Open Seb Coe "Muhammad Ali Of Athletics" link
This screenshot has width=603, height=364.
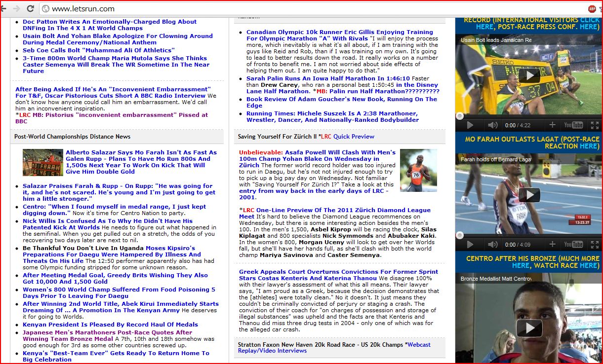(x=99, y=50)
